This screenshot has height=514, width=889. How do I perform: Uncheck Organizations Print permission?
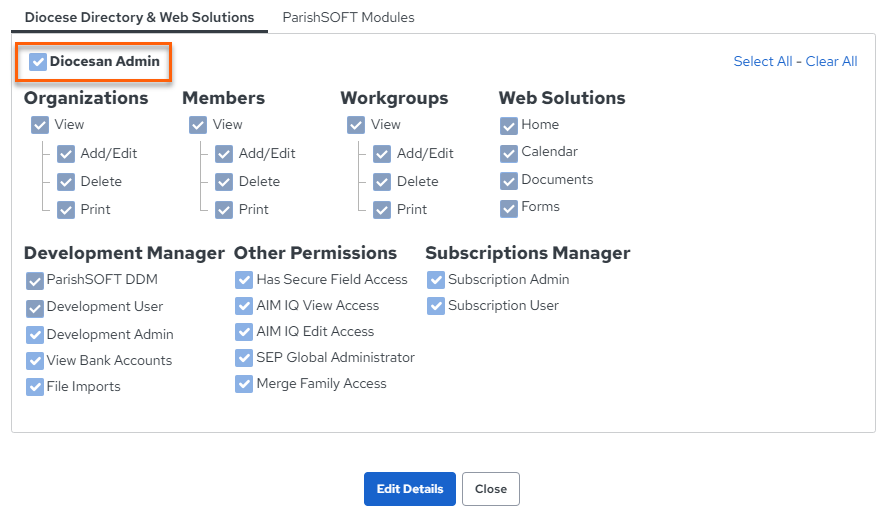point(66,210)
